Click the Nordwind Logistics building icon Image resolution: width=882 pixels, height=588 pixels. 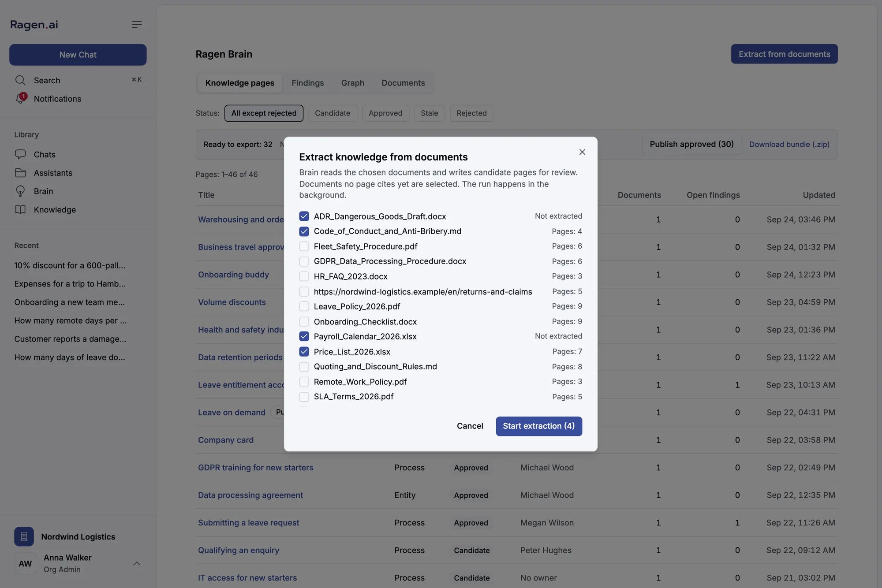[x=24, y=536]
